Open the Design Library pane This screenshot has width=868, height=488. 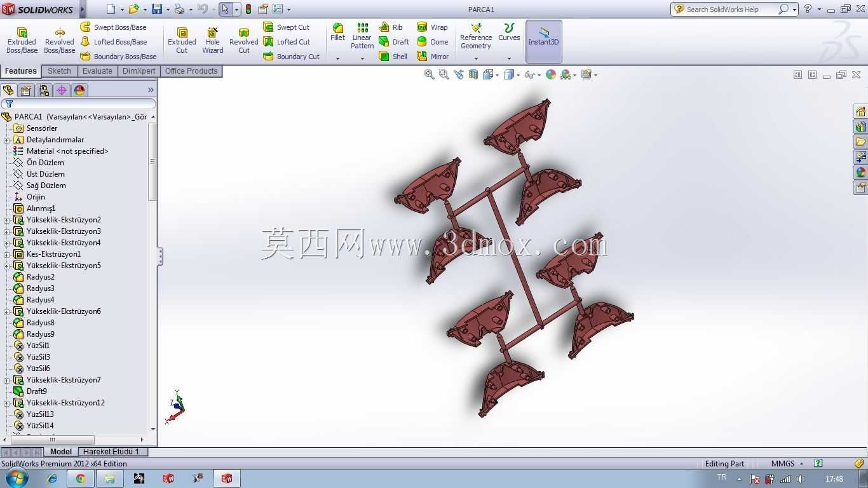860,126
